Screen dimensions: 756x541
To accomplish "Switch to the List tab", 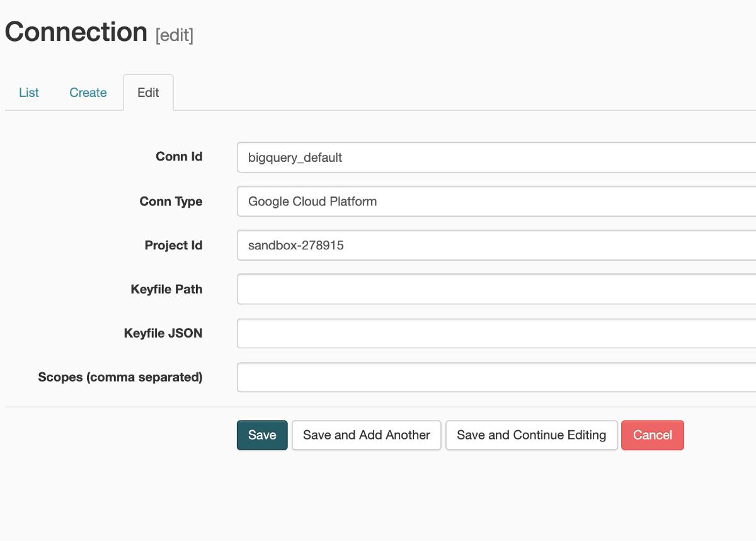I will click(x=28, y=93).
